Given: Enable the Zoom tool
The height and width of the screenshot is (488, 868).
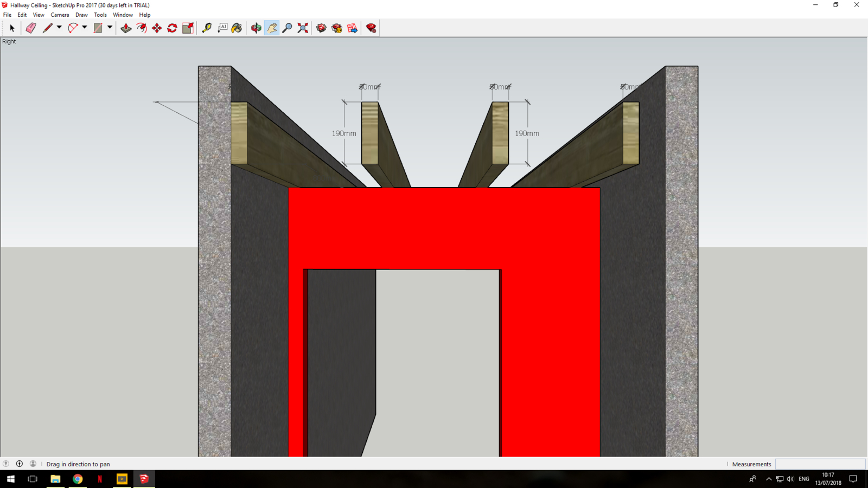Looking at the screenshot, I should tap(288, 28).
